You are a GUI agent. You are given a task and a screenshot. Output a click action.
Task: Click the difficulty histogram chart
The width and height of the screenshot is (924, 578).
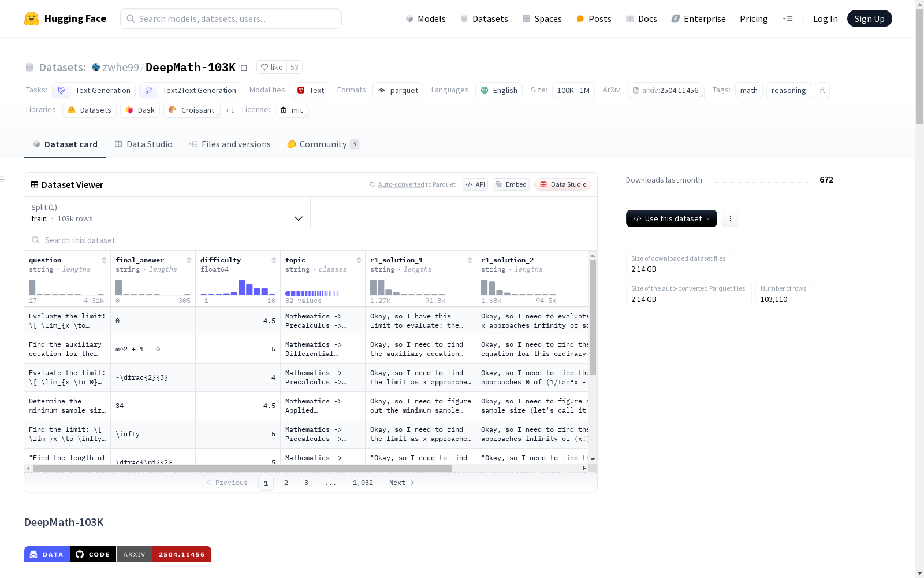[238, 287]
